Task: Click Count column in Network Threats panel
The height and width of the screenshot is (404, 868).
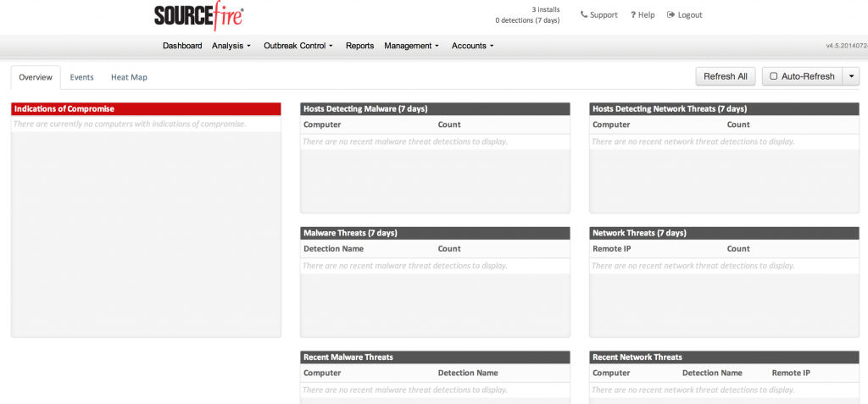Action: 738,249
